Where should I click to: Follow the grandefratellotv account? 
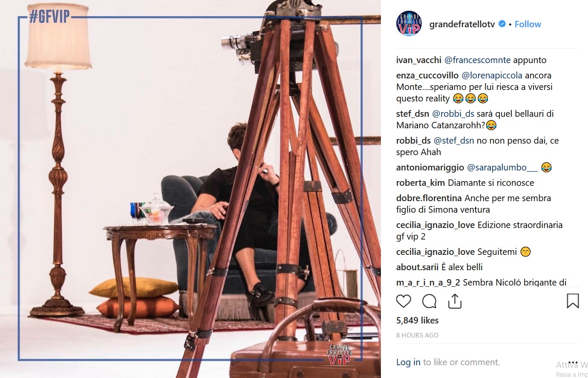(x=527, y=24)
